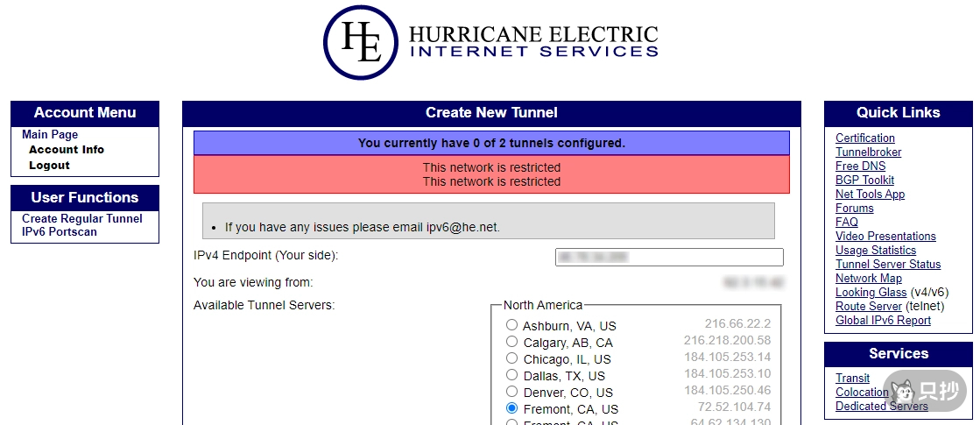Go to the Tunnelbroker link

click(868, 152)
